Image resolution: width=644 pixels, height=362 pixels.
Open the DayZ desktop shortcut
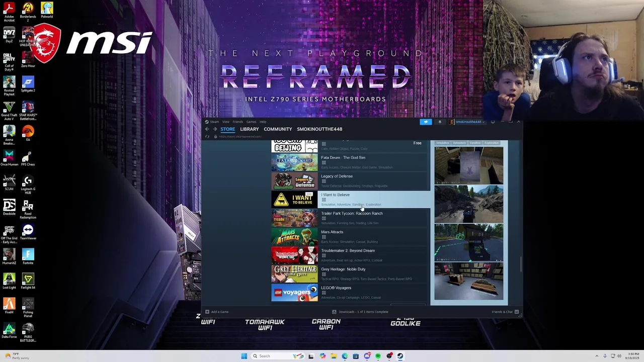pyautogui.click(x=9, y=35)
